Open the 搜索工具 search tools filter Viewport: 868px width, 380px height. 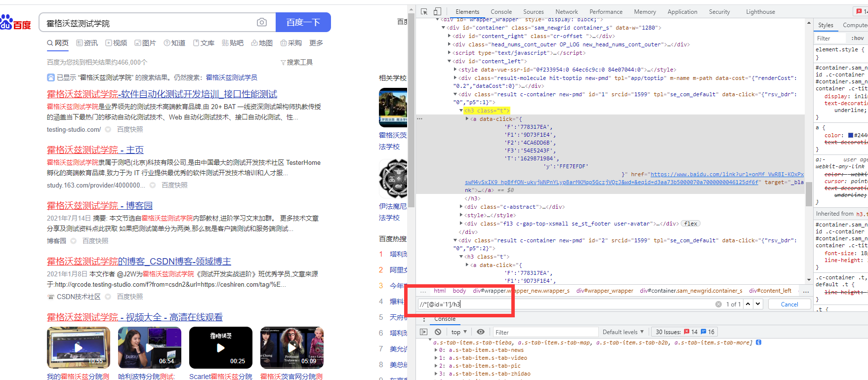(296, 62)
